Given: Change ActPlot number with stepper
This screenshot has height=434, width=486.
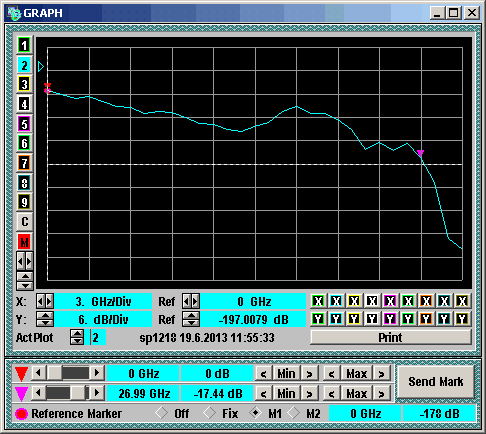Looking at the screenshot, I should point(77,337).
